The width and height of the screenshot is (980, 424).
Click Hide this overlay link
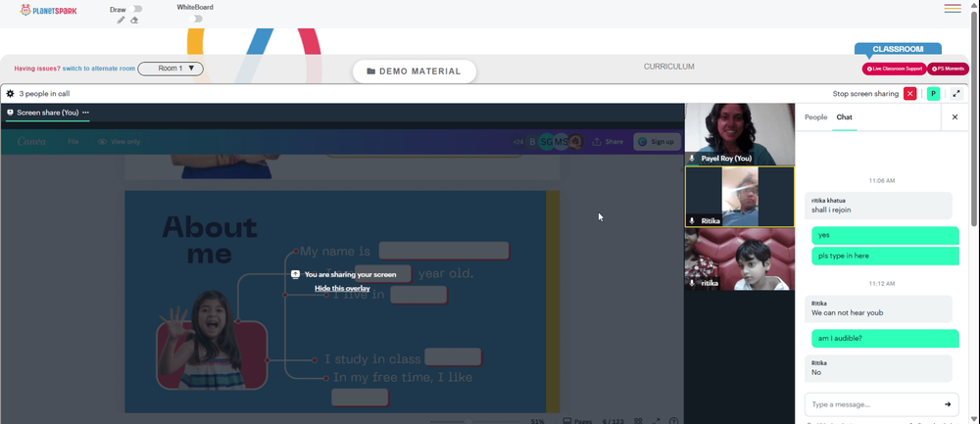point(342,288)
